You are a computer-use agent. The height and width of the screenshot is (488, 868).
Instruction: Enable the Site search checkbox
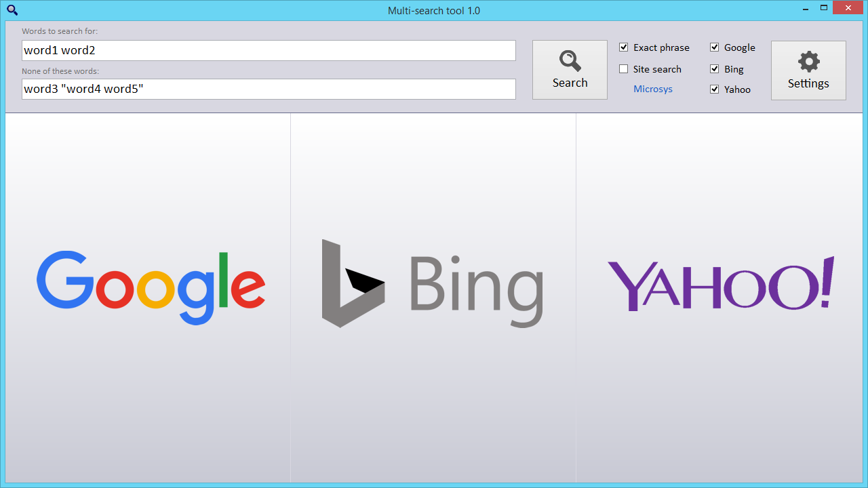coord(624,69)
